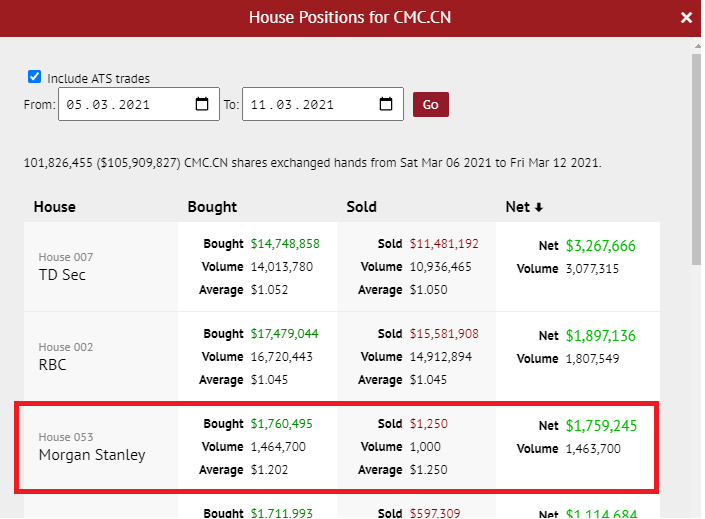
Task: Click the shares exchanged summary text
Action: click(x=312, y=162)
